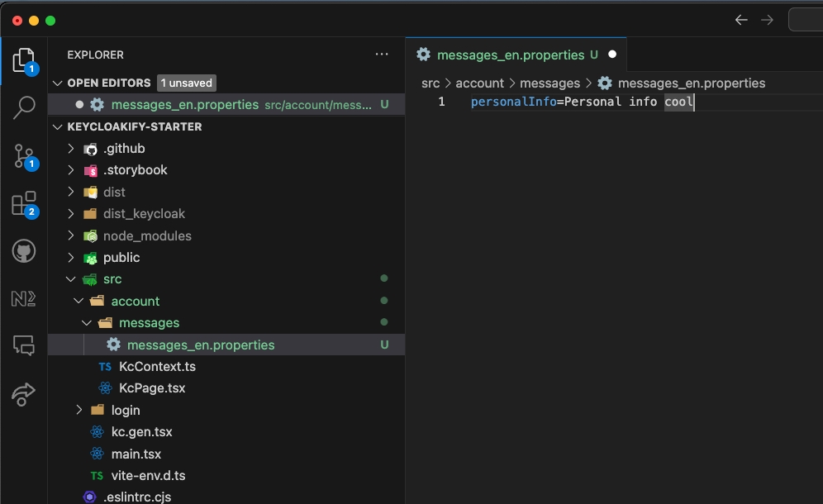Click the messages breadcrumb segment
Viewport: 823px width, 504px height.
pos(549,83)
